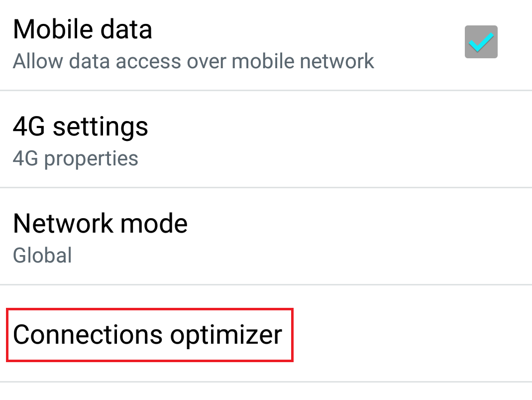This screenshot has width=532, height=400.
Task: Click the Allow data access subtitle
Action: pyautogui.click(x=193, y=61)
